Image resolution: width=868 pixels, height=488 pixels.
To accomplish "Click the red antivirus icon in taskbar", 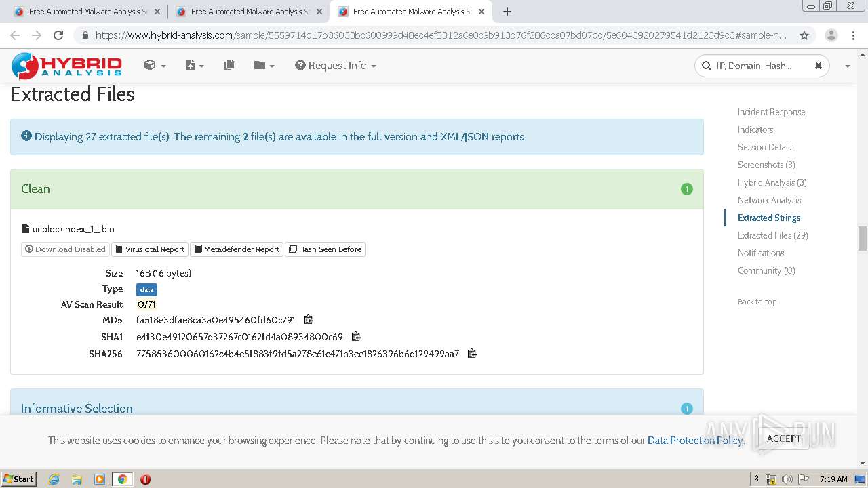I will [145, 479].
